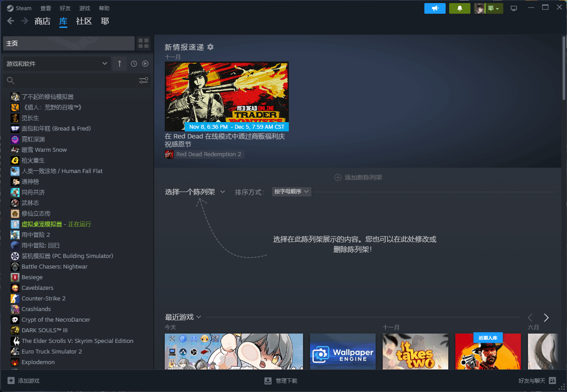Click the add-game plus icon
This screenshot has height=392, width=567.
click(x=11, y=380)
